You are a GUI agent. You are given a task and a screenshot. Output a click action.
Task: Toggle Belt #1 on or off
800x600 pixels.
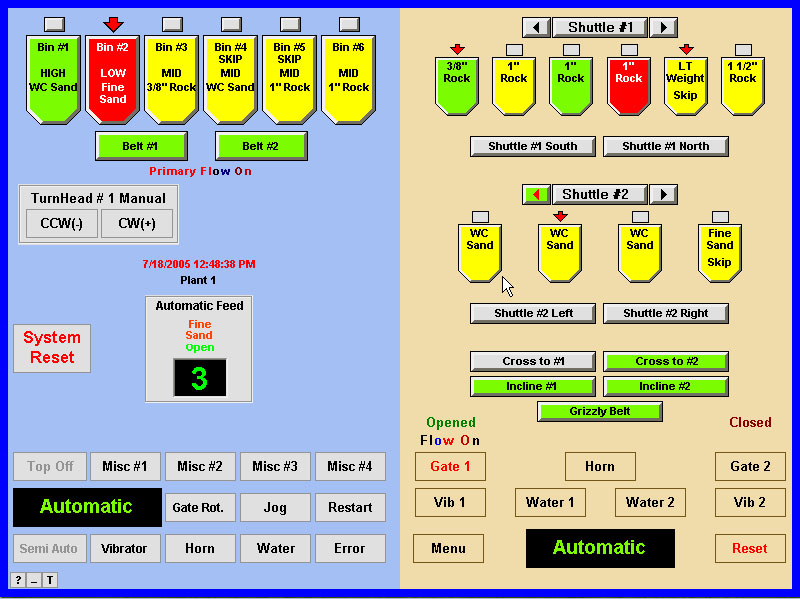pos(140,146)
